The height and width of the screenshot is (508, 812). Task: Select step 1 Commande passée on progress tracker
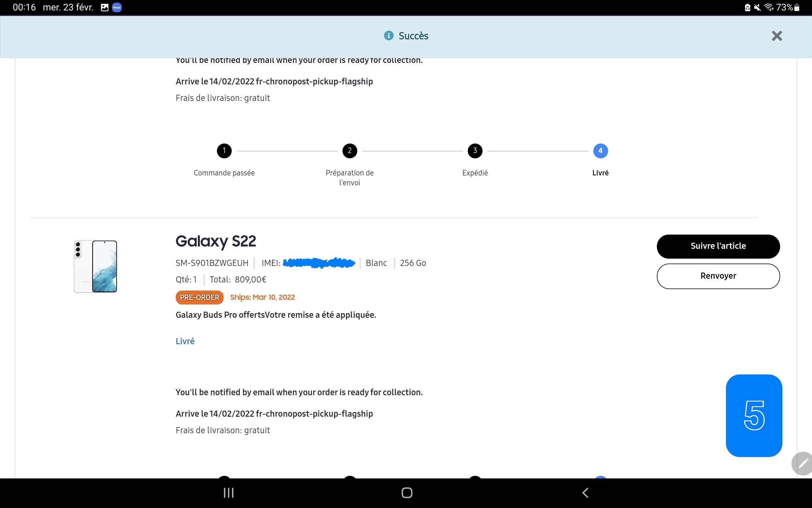click(224, 150)
